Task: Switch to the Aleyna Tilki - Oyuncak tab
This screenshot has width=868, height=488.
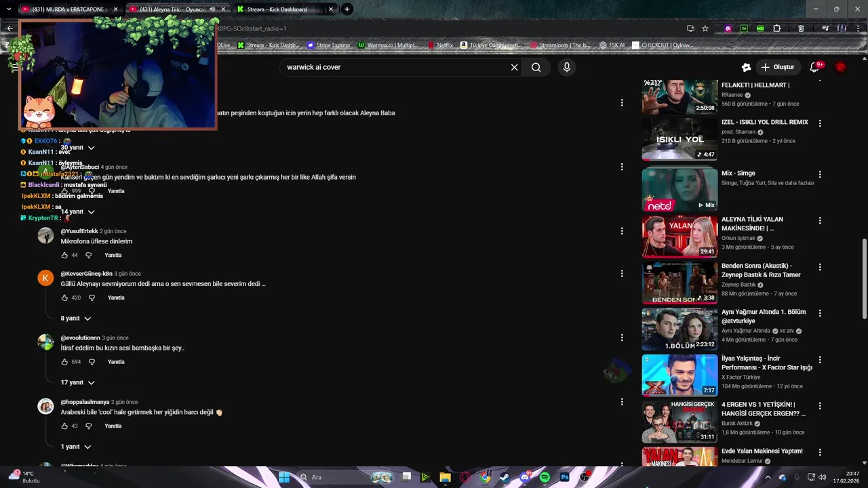Action: pyautogui.click(x=176, y=9)
